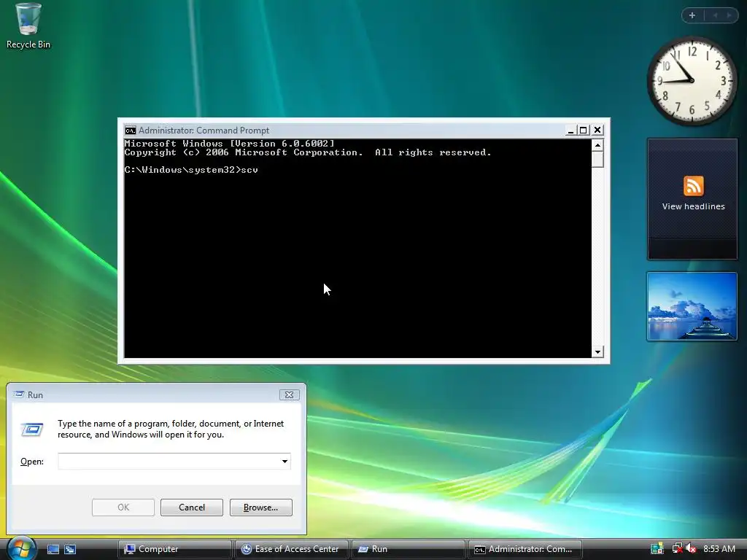The width and height of the screenshot is (747, 560).
Task: Click the Run dialog title bar icon
Action: click(x=18, y=394)
